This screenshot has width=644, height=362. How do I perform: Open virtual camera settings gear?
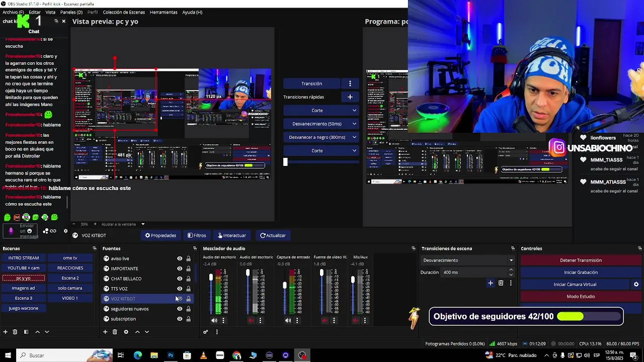coord(636,285)
